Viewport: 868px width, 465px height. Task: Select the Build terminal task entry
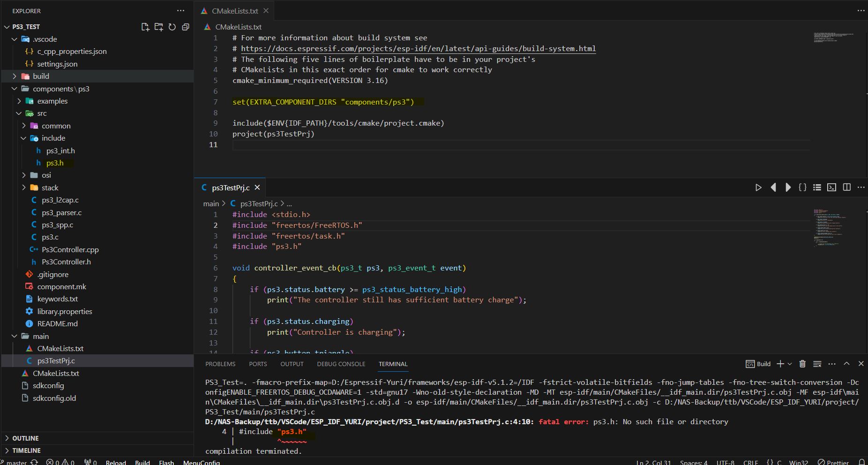click(758, 364)
